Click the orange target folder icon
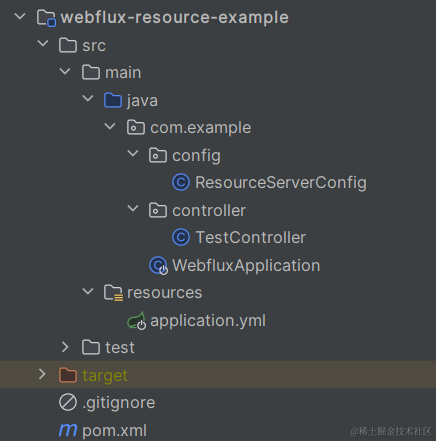 click(68, 375)
